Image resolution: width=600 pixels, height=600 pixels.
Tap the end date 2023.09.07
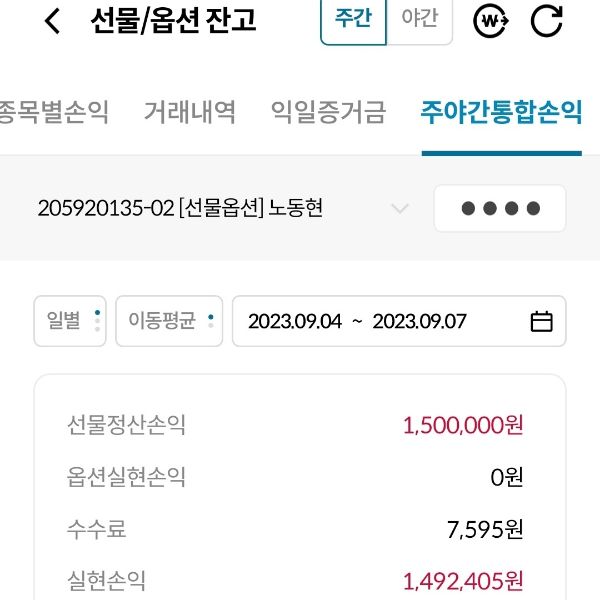click(419, 321)
